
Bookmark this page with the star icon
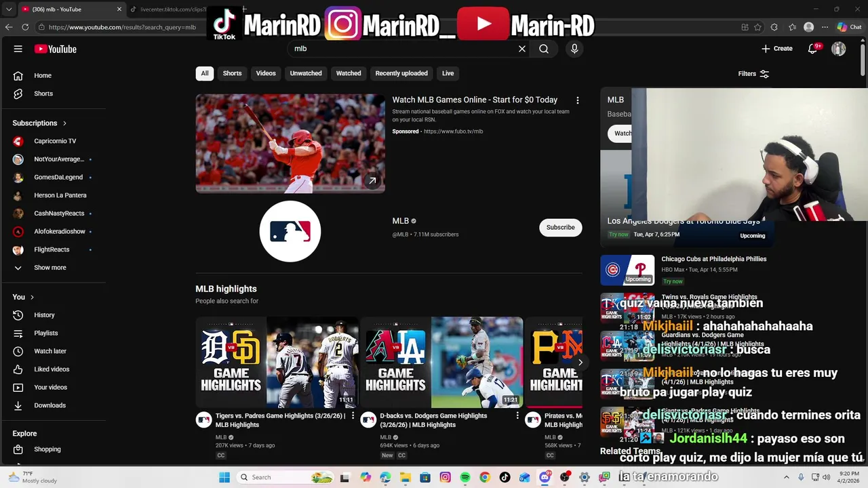(x=757, y=27)
